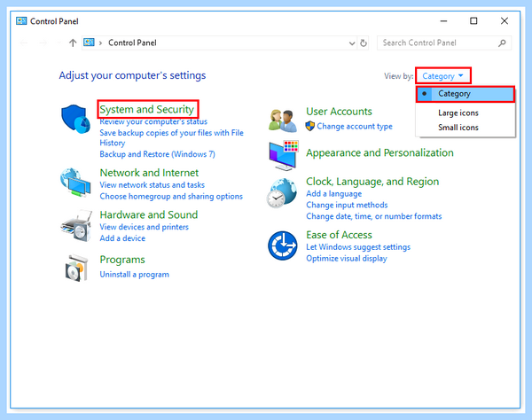Viewport: 532px width, 420px height.
Task: Click Uninstall a program link
Action: pyautogui.click(x=135, y=275)
